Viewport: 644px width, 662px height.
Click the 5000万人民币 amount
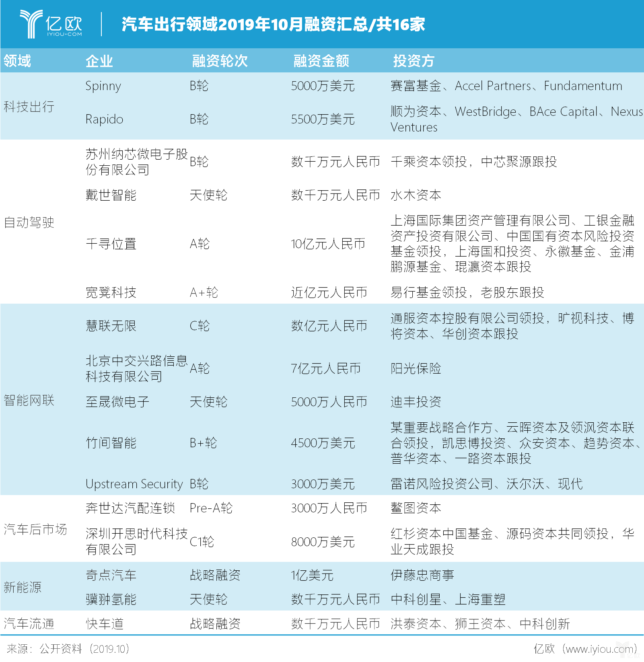[x=329, y=402]
